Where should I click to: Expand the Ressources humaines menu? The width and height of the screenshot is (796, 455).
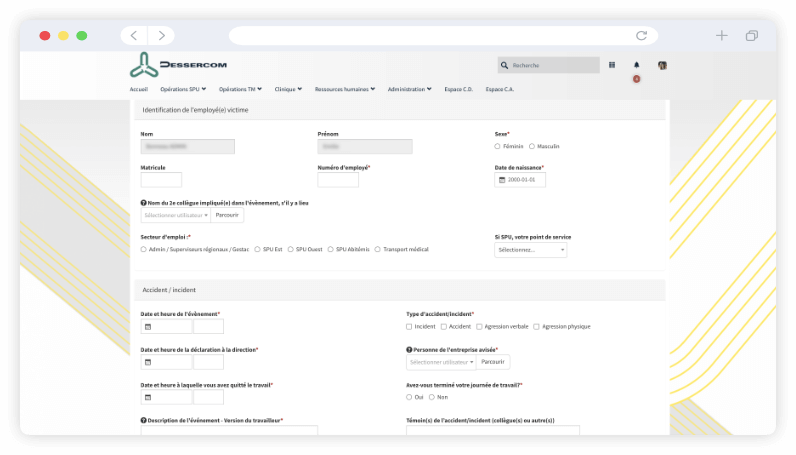(344, 89)
